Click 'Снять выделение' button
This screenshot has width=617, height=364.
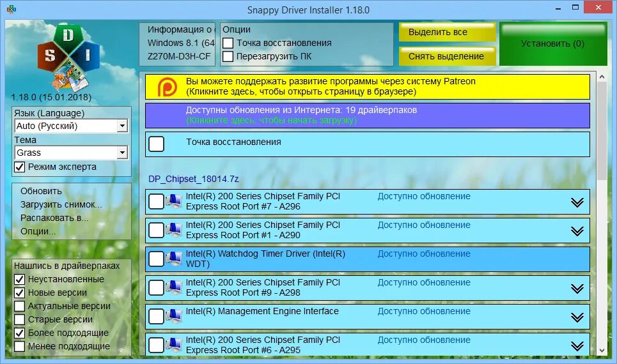[x=447, y=56]
